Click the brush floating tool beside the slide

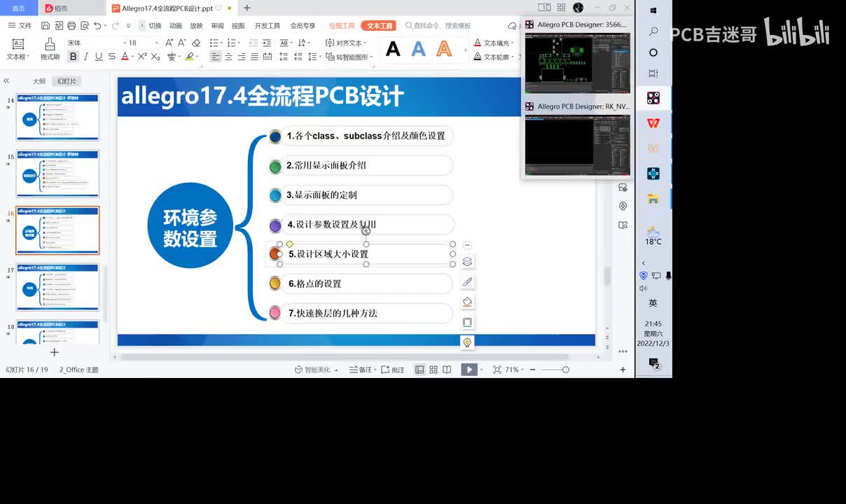coord(467,282)
